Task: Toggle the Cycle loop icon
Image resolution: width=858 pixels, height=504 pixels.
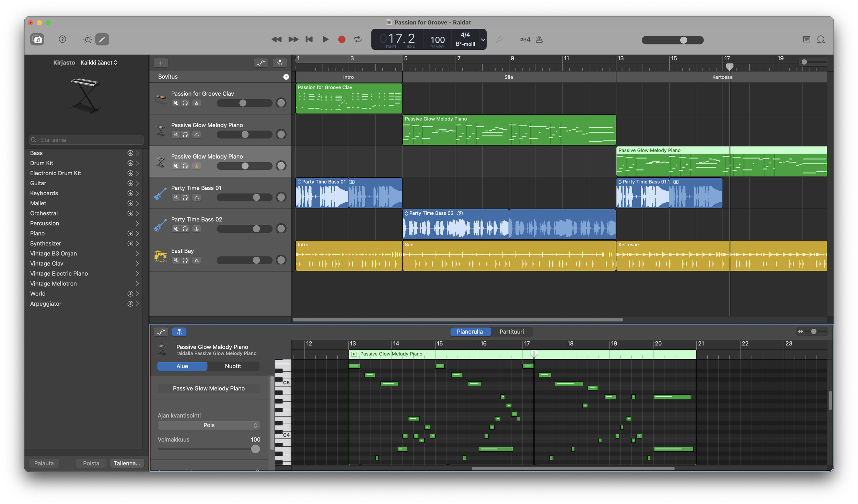Action: [x=358, y=39]
